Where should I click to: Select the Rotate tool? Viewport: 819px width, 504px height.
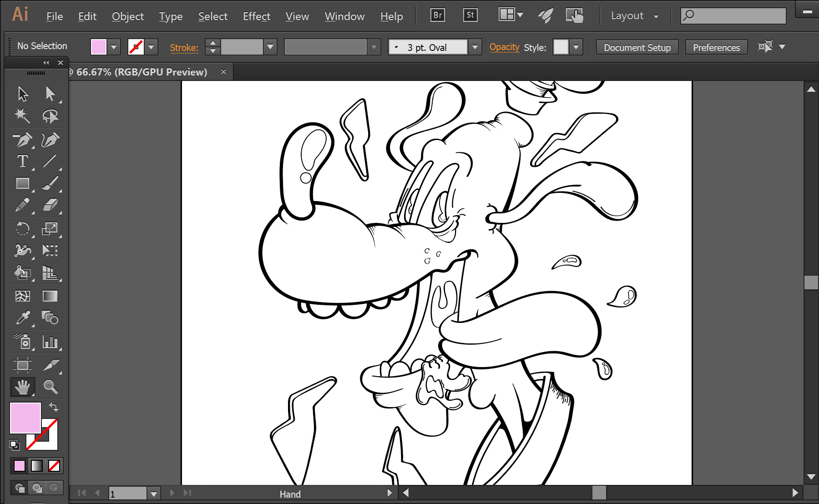(23, 228)
